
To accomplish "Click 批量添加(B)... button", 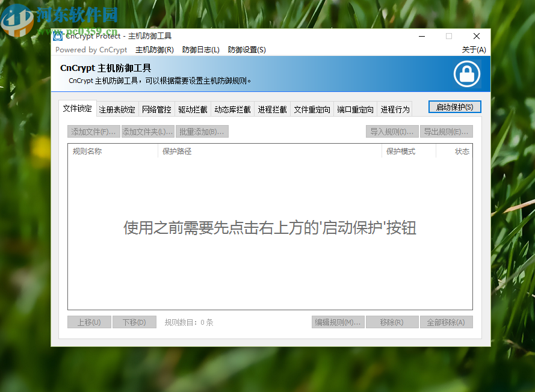I will tap(202, 132).
